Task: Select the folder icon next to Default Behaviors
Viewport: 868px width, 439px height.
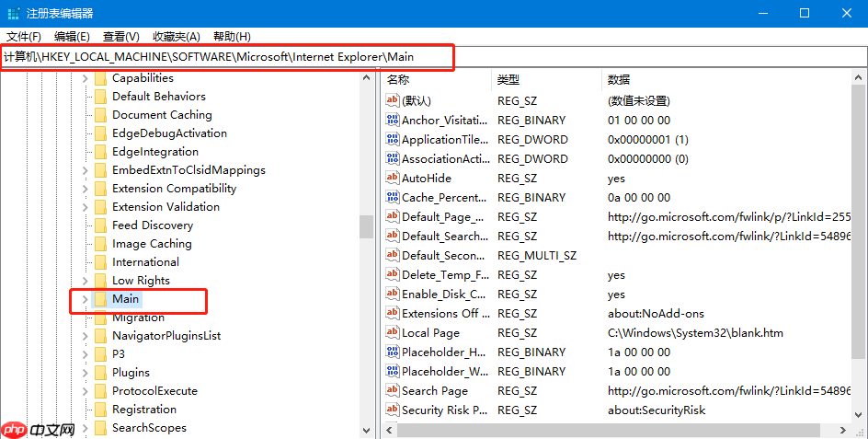Action: pos(101,97)
